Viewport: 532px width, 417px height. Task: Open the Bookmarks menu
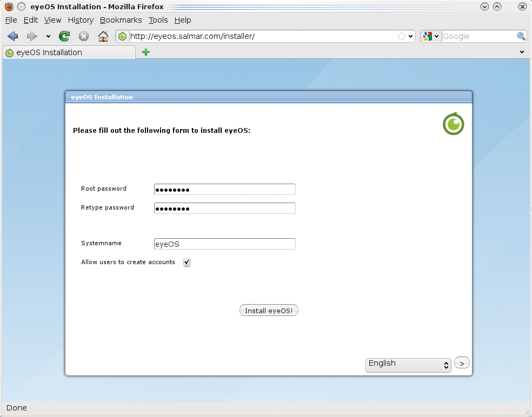pos(121,20)
